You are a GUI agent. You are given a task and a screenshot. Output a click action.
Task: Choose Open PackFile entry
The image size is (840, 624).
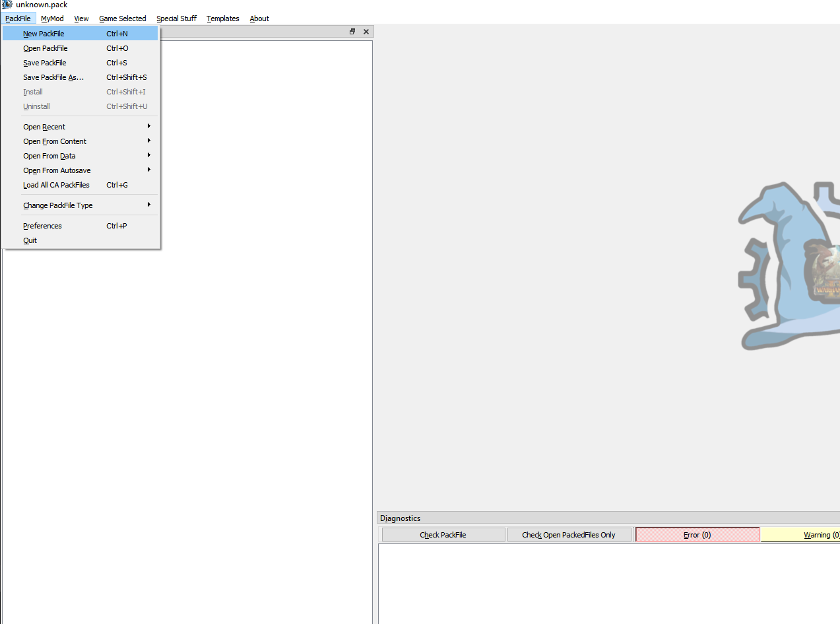tap(81, 48)
